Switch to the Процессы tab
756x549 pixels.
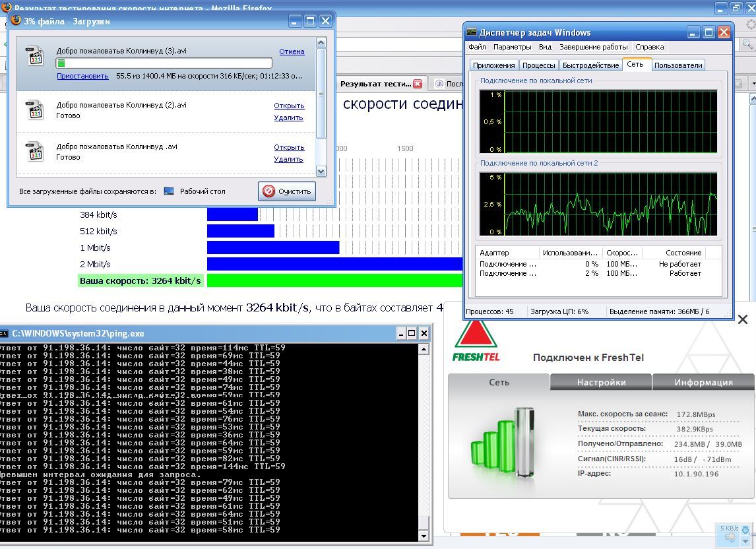(x=538, y=65)
